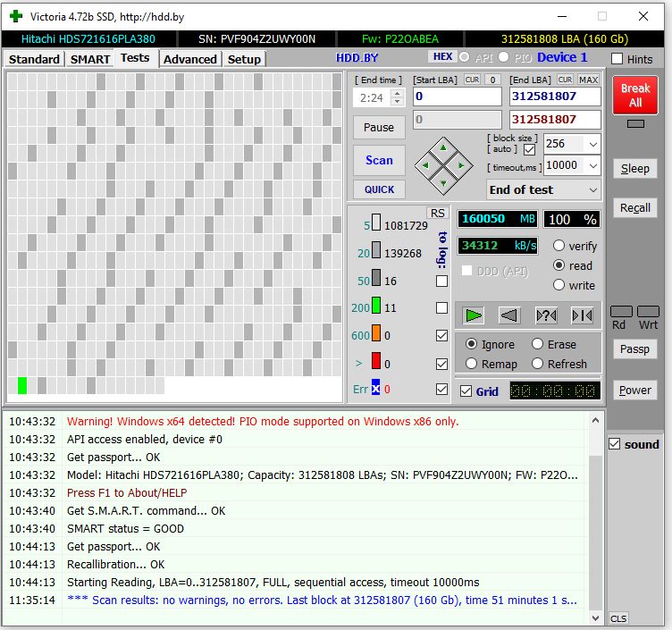Image resolution: width=672 pixels, height=630 pixels.
Task: Select the API radio button
Action: click(x=464, y=57)
